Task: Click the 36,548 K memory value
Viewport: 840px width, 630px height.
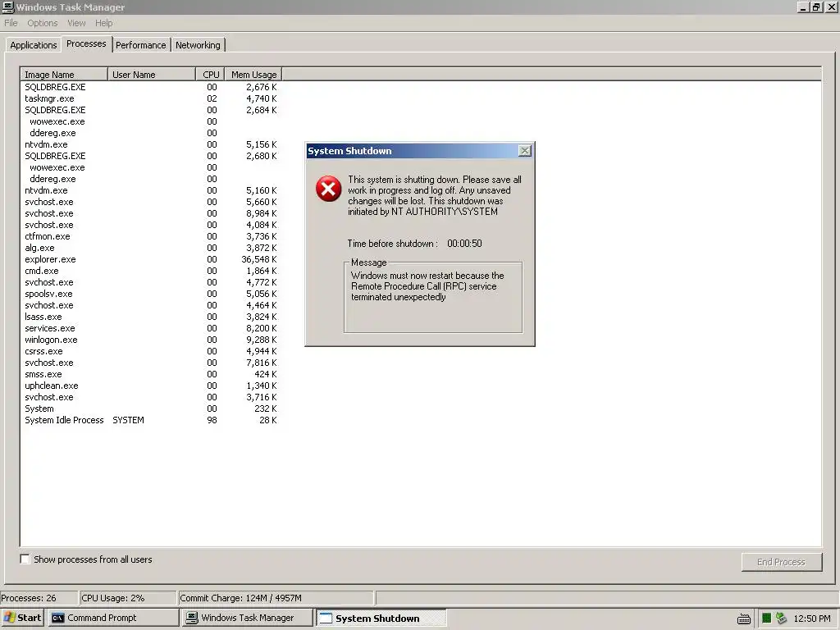Action: click(258, 259)
